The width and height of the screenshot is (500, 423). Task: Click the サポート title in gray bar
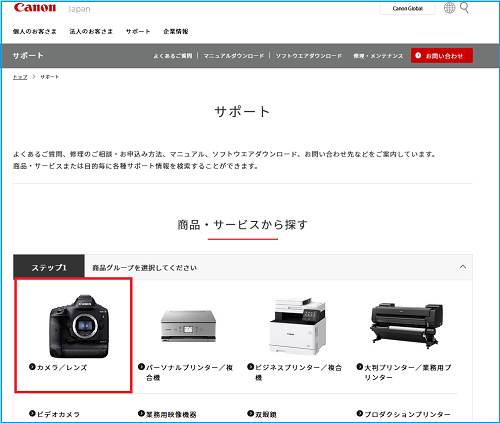click(x=28, y=55)
